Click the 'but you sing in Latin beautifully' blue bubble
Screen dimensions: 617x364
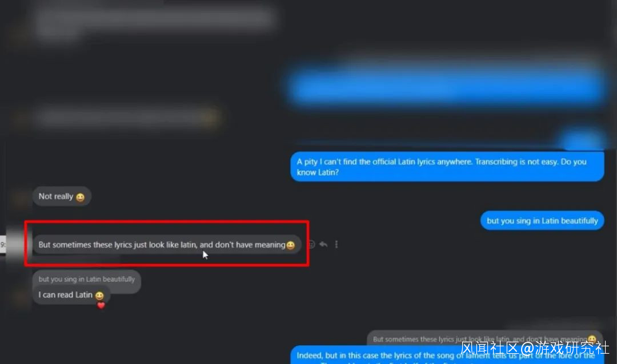(x=542, y=221)
